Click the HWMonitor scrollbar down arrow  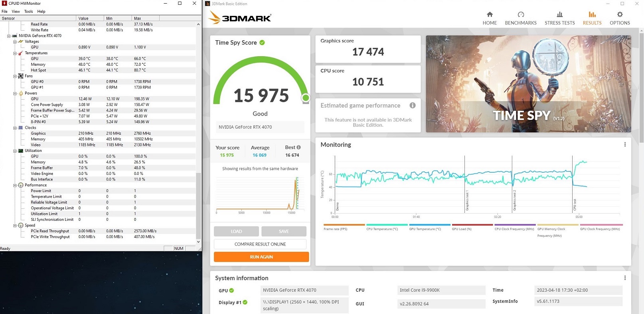click(x=198, y=242)
